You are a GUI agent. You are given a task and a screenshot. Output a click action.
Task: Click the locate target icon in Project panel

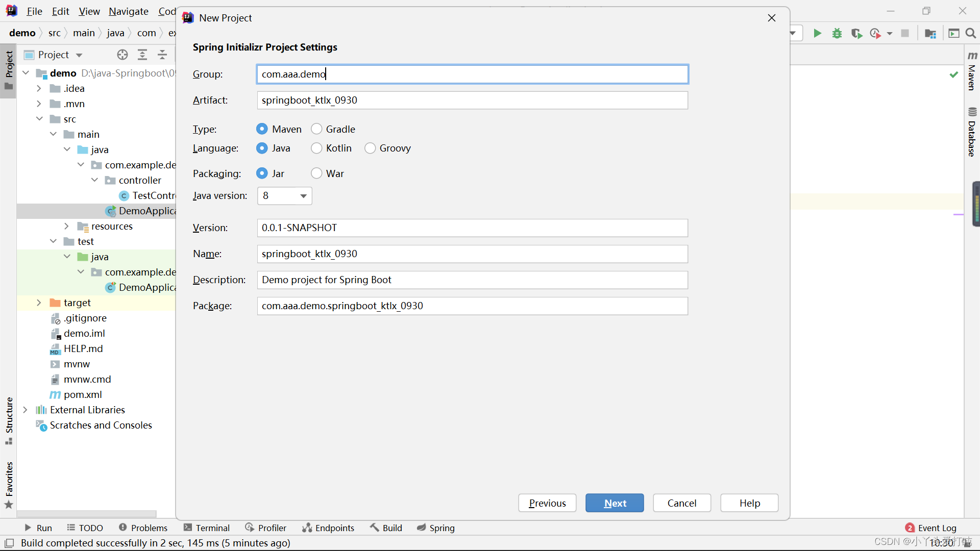point(122,55)
